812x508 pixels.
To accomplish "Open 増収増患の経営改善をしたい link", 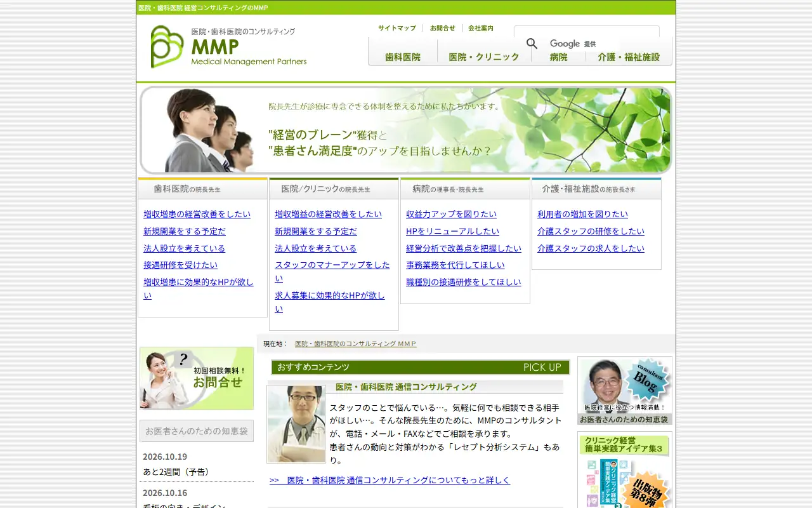I will (197, 214).
